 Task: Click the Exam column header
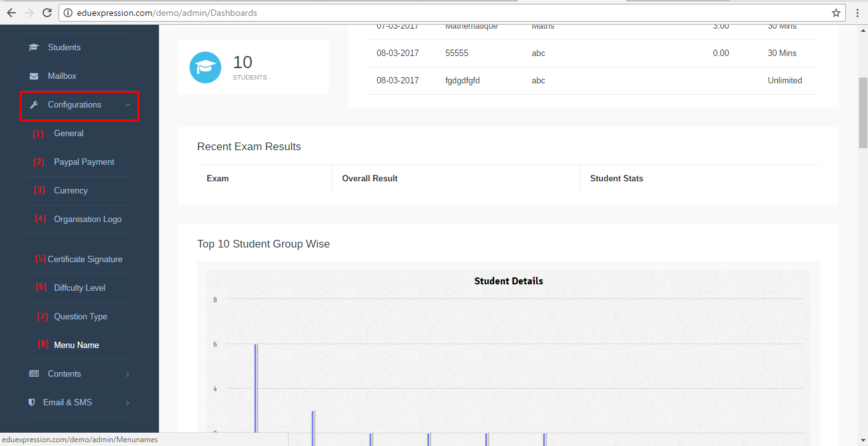coord(217,179)
